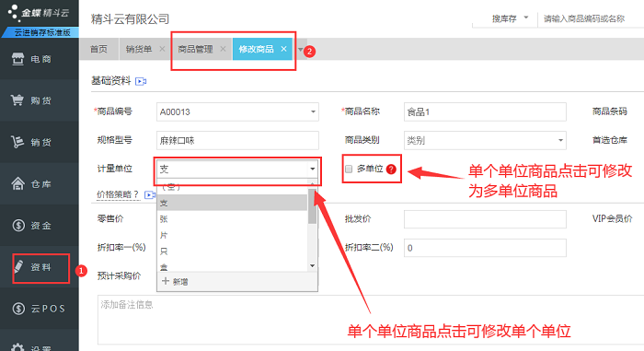Play the 基础资料 video help icon
The height and width of the screenshot is (351, 644).
(x=141, y=81)
